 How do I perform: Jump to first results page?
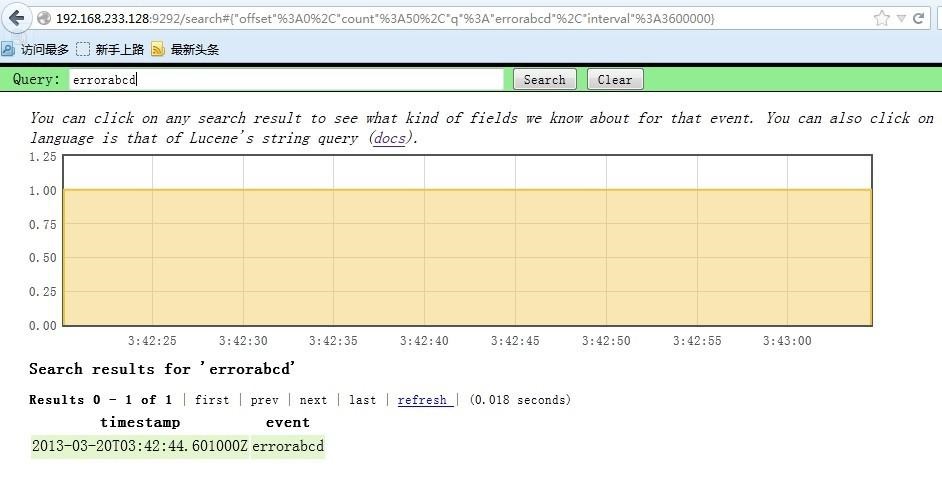click(212, 400)
